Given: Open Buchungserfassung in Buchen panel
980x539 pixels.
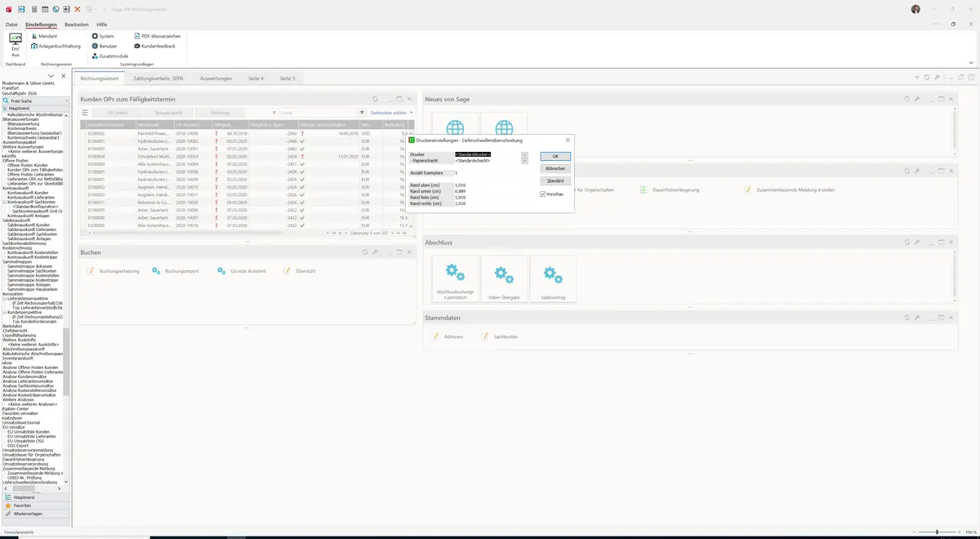Looking at the screenshot, I should pos(114,270).
